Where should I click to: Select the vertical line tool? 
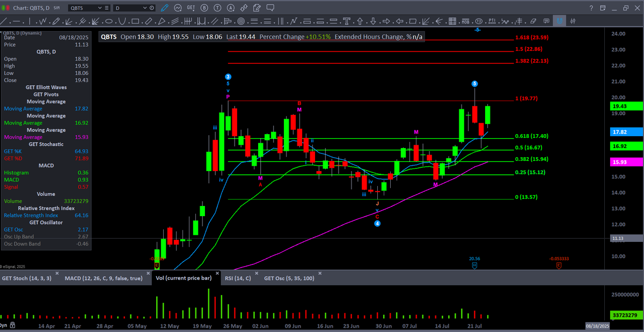[30, 21]
